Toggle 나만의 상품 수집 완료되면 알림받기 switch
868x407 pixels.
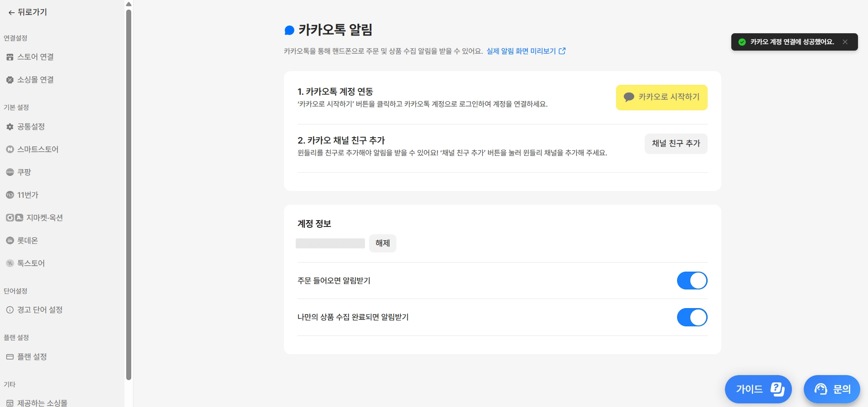coord(692,317)
